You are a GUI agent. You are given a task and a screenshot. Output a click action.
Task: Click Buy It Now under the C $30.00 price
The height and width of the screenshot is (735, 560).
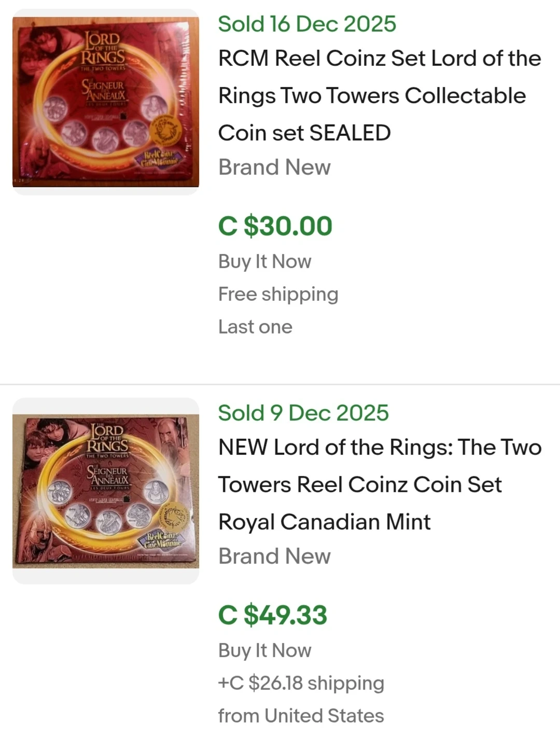pyautogui.click(x=265, y=261)
